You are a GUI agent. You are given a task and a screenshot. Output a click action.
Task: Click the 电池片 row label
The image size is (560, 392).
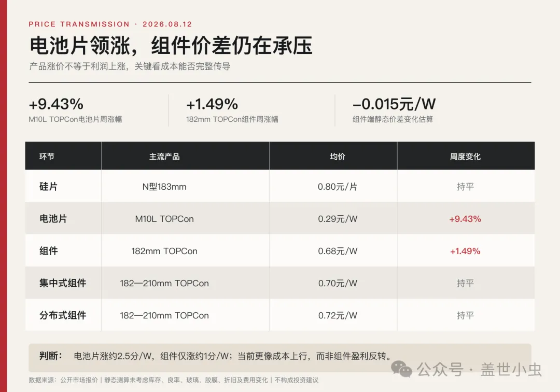[x=53, y=218]
